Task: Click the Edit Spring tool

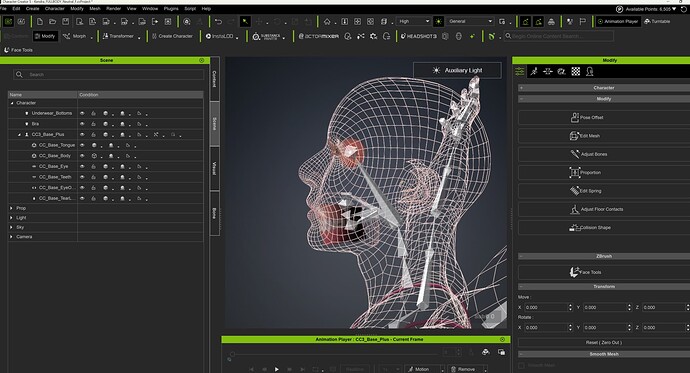Action: (604, 191)
